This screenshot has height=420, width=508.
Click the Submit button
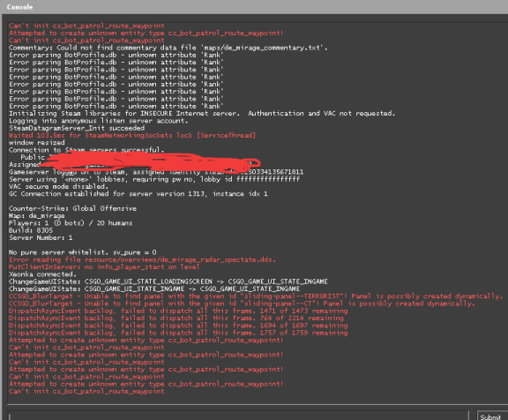coord(492,416)
